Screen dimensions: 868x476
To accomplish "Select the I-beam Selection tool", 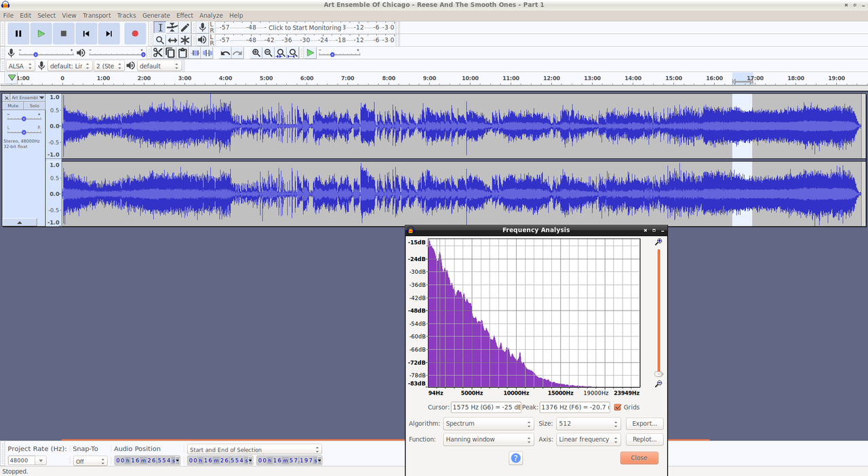I will [160, 27].
